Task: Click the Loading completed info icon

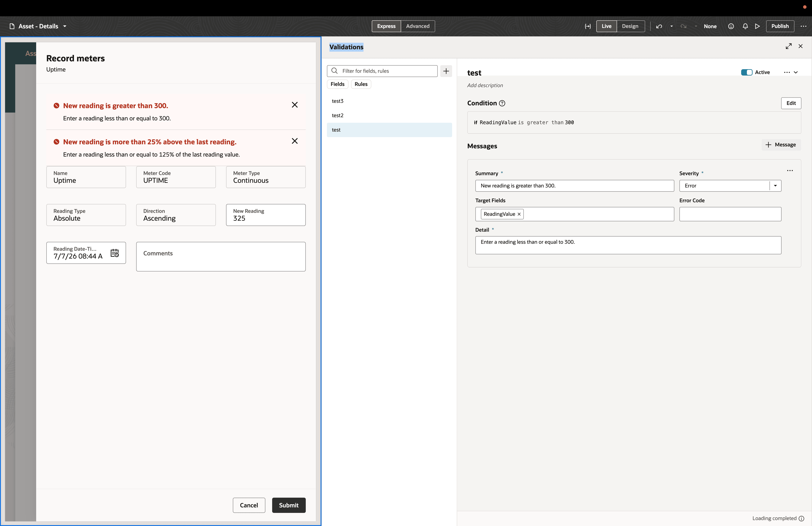Action: [x=801, y=518]
